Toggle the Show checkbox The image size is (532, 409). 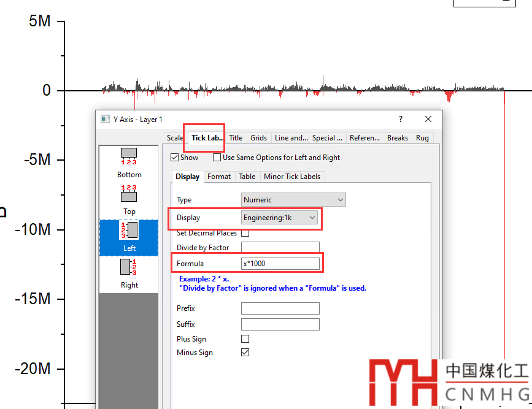click(x=174, y=158)
